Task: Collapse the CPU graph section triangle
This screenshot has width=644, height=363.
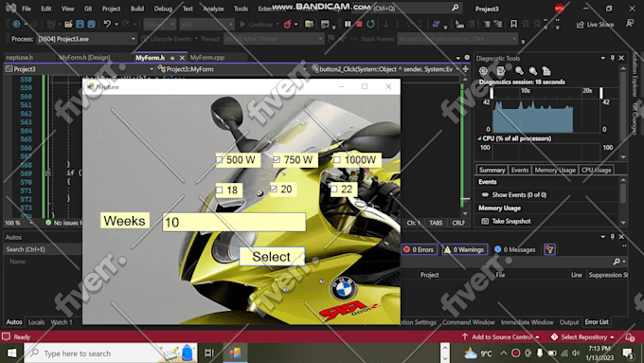Action: click(x=479, y=138)
